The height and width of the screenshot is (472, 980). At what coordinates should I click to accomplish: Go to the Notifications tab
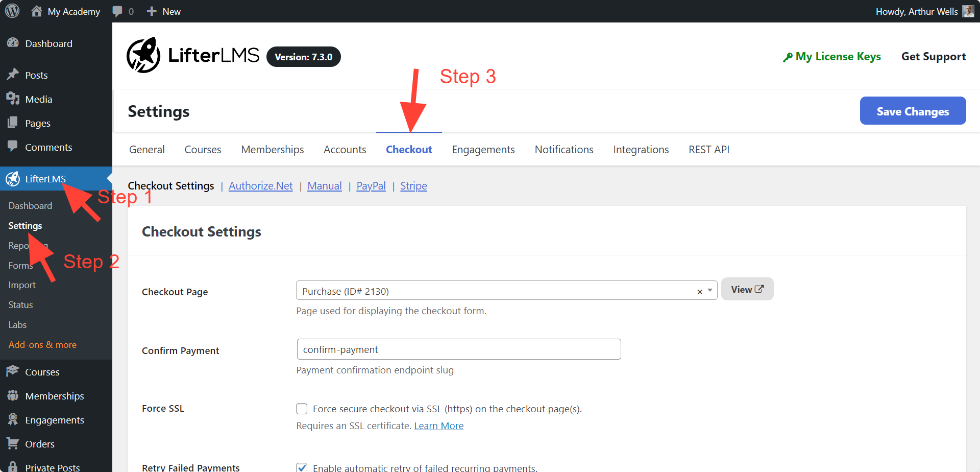pos(564,150)
